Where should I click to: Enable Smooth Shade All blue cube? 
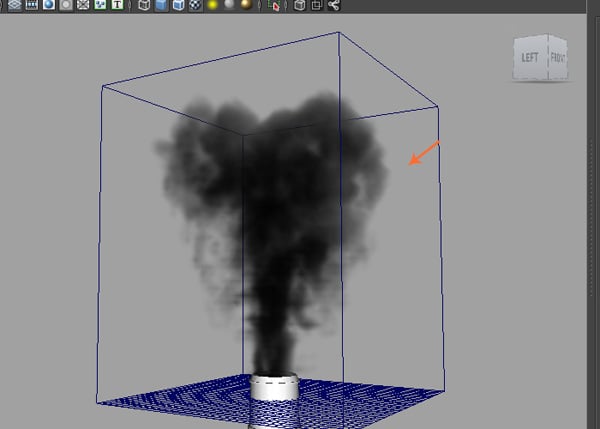161,5
